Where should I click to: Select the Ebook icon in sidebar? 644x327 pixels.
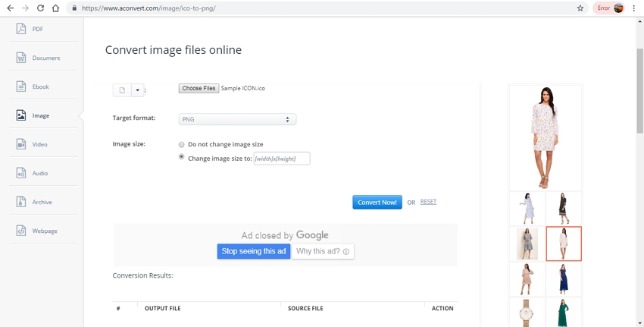click(20, 86)
